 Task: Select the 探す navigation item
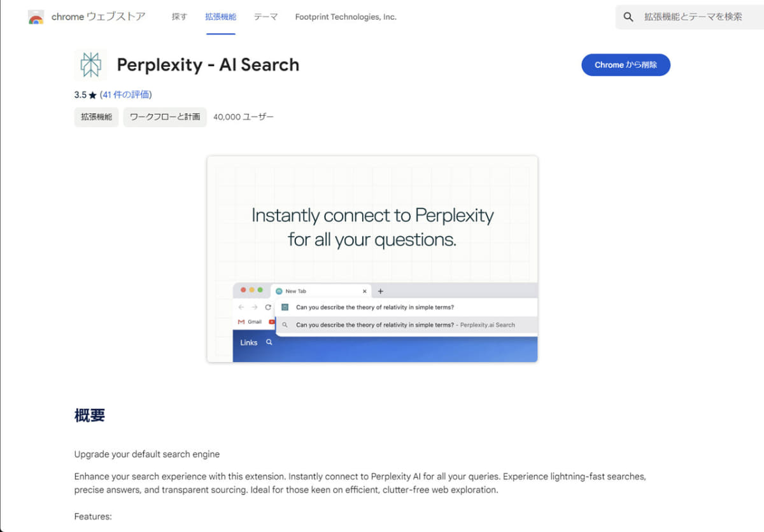coord(179,17)
